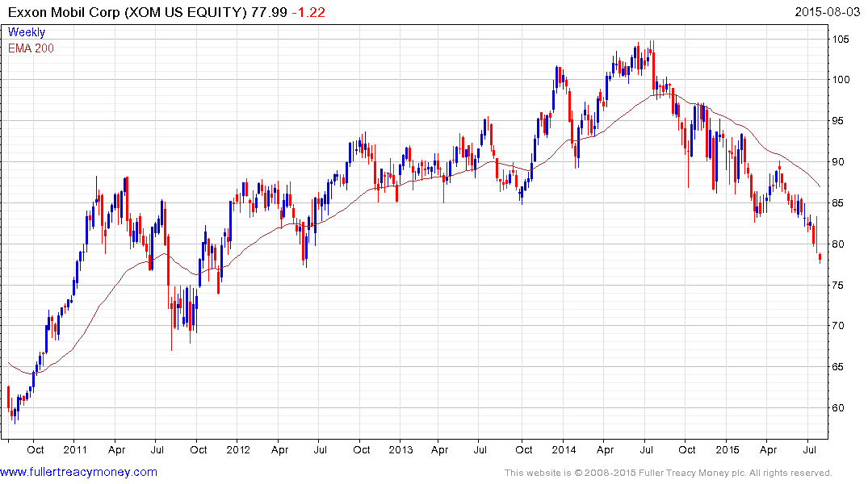Click the 'EMA 200' legend label

(x=31, y=48)
